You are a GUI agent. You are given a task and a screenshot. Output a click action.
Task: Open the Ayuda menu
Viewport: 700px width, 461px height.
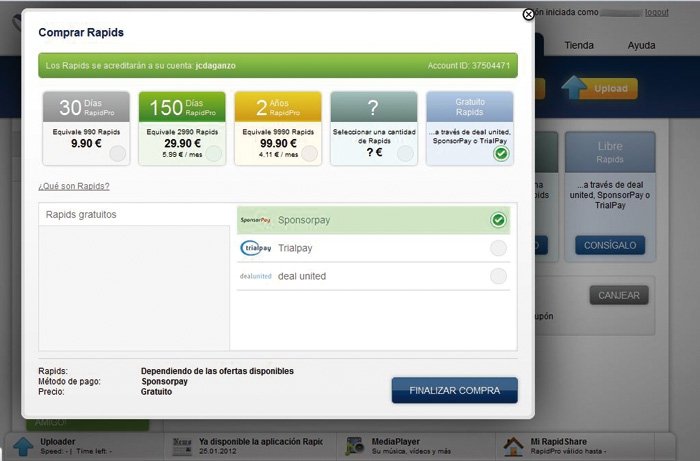641,45
